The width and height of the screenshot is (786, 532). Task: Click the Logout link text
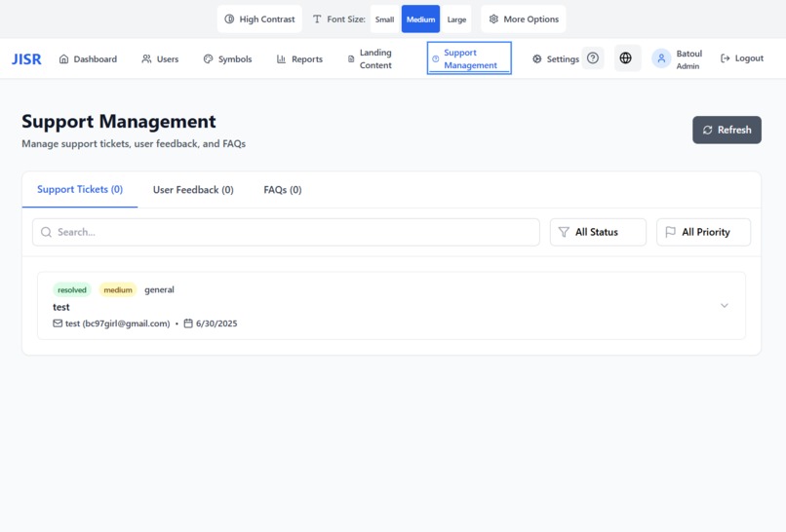pyautogui.click(x=749, y=58)
